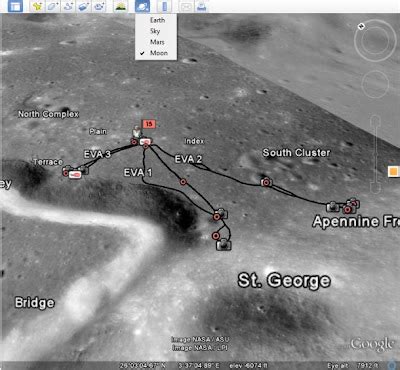Choose Mars from the planet menu
400x370 pixels.
click(157, 42)
